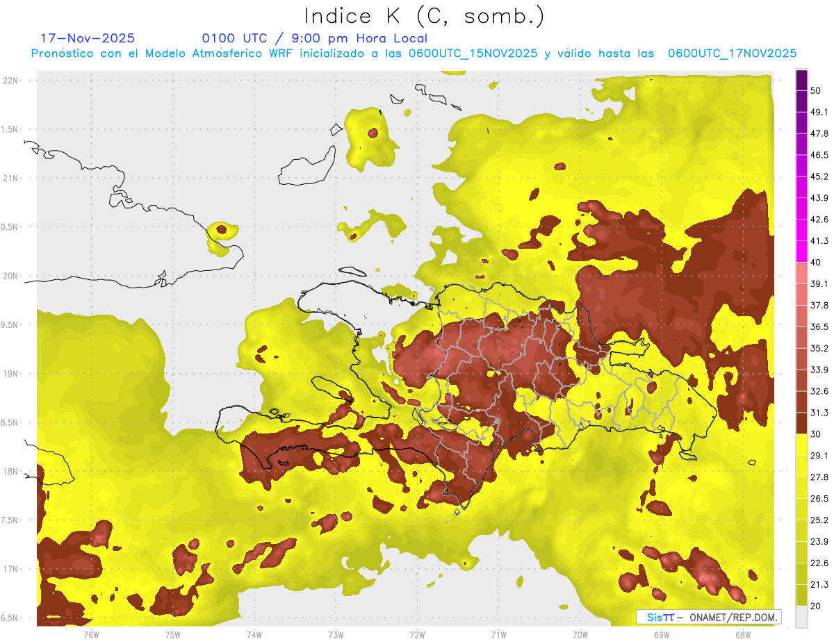Click the legend value "47.8"
This screenshot has width=834, height=644.
click(819, 133)
